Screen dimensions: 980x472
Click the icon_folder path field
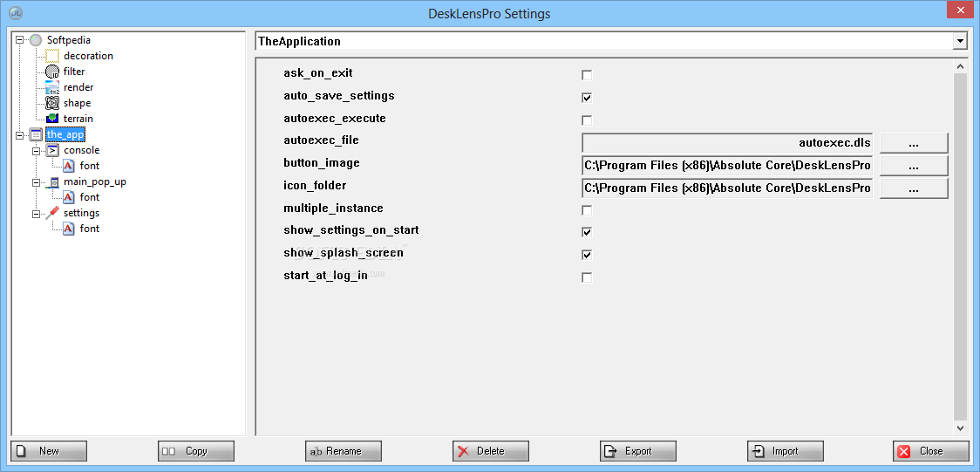coord(727,188)
